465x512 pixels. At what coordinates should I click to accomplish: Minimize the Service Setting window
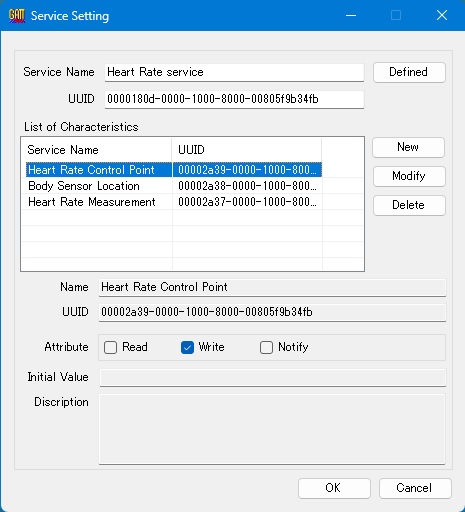click(x=351, y=15)
